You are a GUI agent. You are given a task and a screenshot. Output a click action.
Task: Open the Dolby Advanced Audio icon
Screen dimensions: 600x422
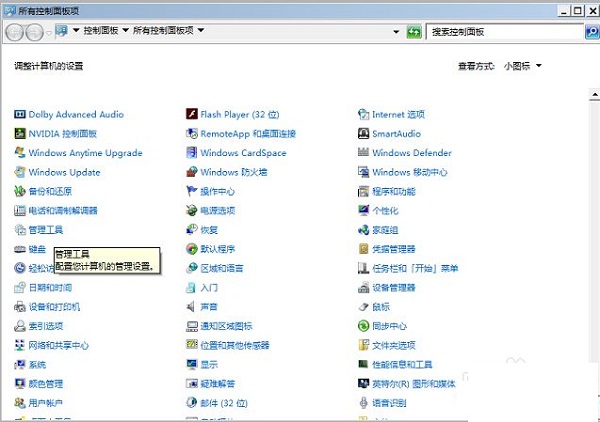[x=20, y=114]
